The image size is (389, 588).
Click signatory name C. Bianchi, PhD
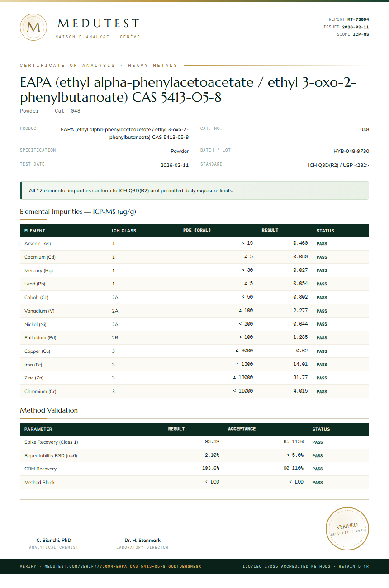pos(54,540)
